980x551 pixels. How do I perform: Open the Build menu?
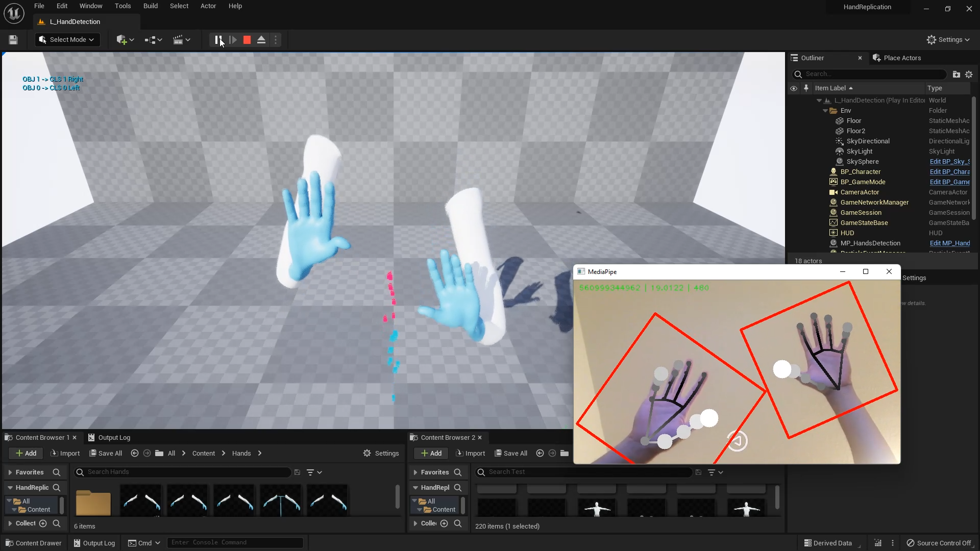(150, 6)
